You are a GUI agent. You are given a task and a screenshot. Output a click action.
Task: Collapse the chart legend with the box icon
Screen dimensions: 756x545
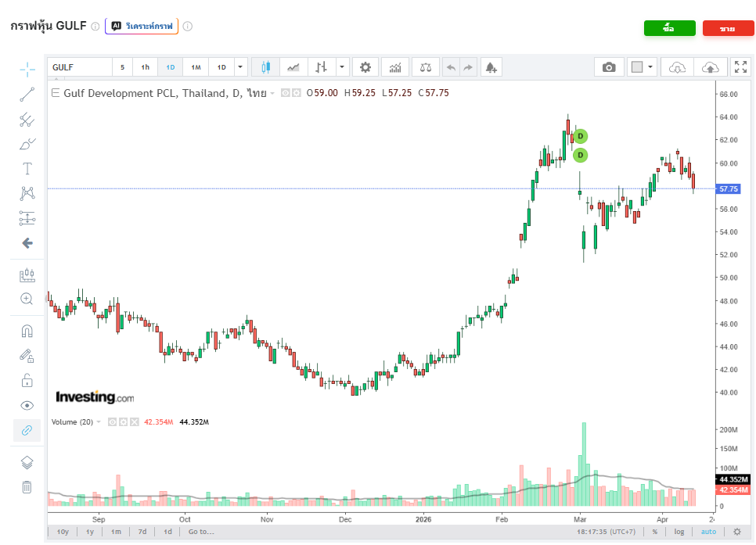(56, 93)
